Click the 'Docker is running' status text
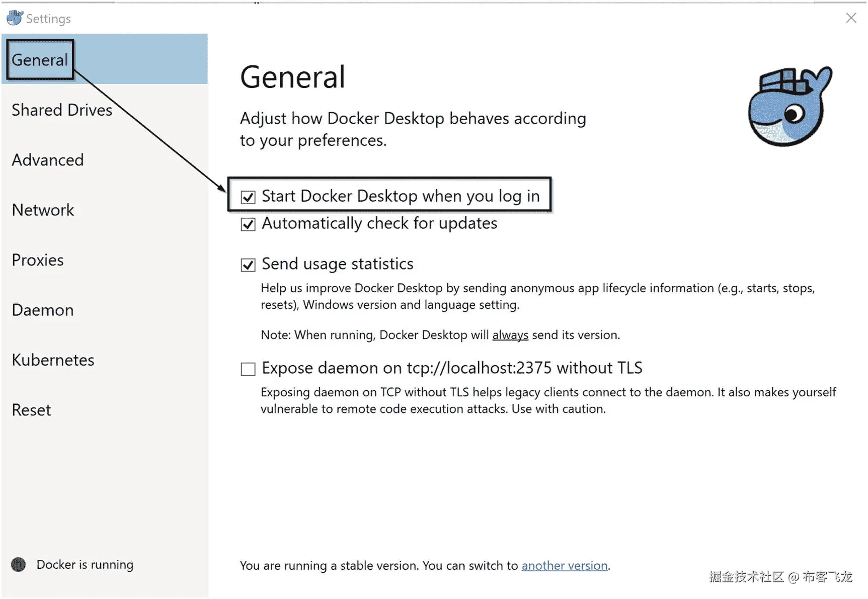The image size is (868, 599). 85,564
